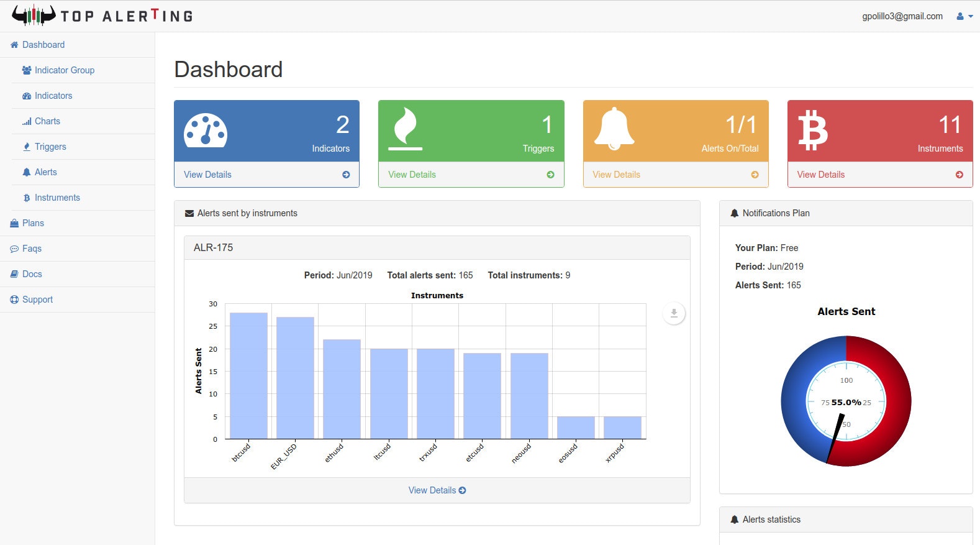View Details of the Triggers card
Viewport: 980px width, 545px height.
[412, 175]
